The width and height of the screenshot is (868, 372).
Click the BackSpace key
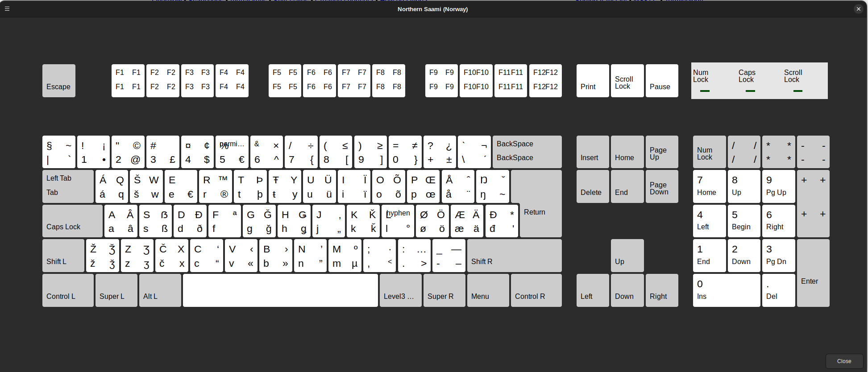527,152
